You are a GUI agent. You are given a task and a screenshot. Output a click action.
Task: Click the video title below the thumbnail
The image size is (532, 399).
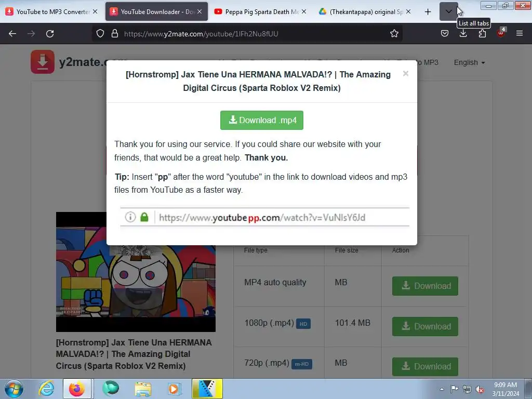tap(134, 354)
